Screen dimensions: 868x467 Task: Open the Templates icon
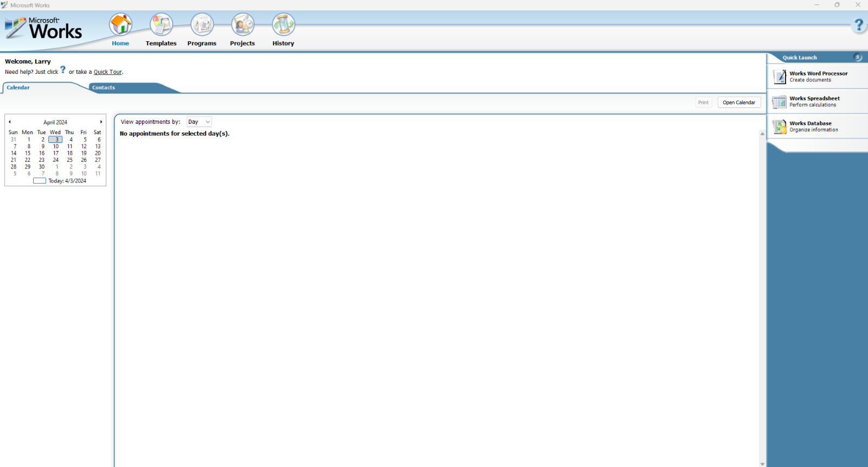coord(161,24)
